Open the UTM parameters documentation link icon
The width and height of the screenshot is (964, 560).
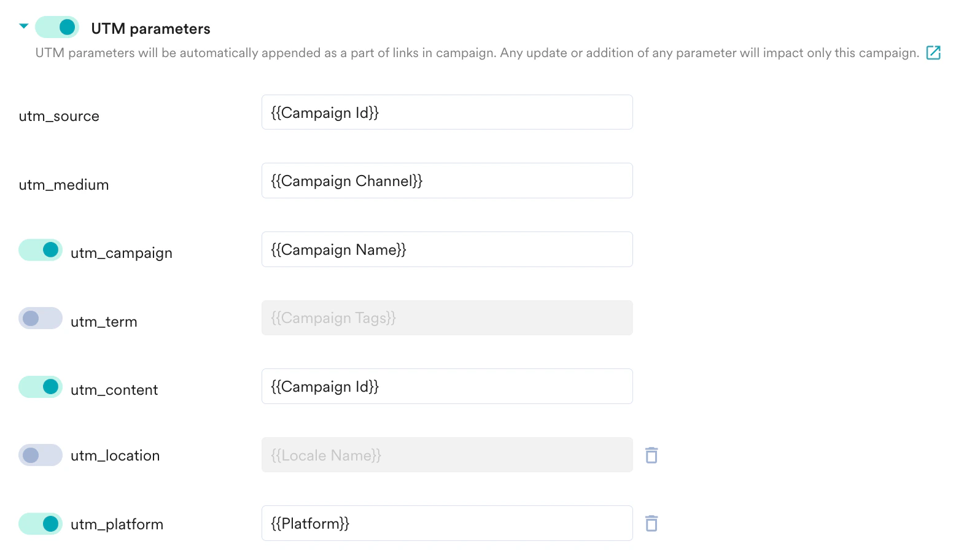tap(933, 53)
